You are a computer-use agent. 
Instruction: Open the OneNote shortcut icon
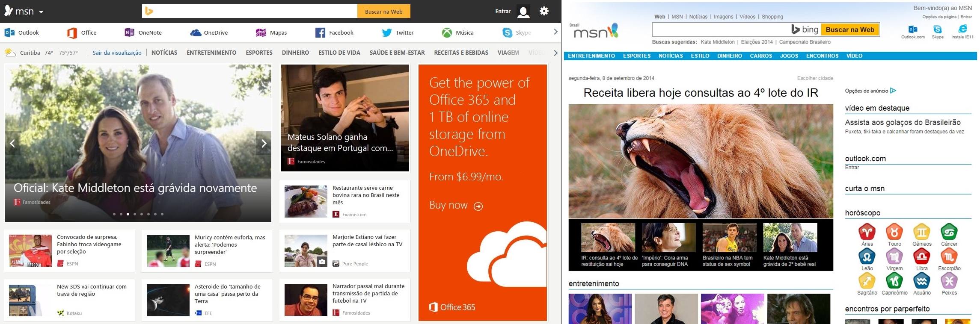pos(129,32)
